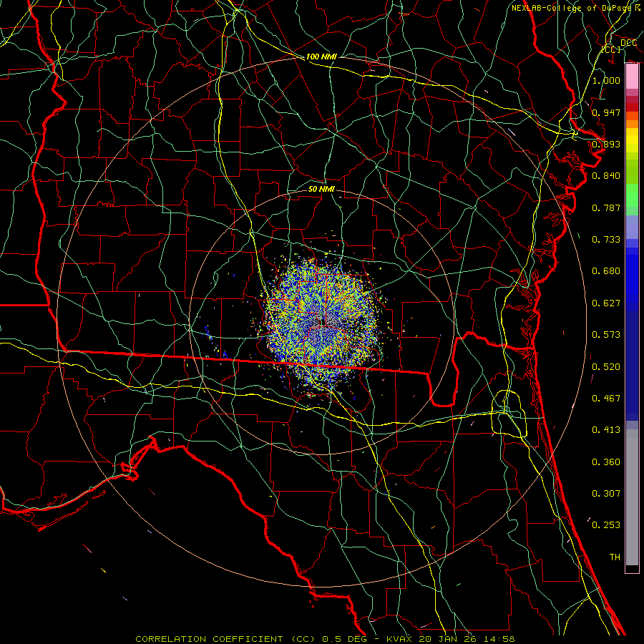
Task: Select the 0.840 value on the color scale
Action: [x=606, y=176]
